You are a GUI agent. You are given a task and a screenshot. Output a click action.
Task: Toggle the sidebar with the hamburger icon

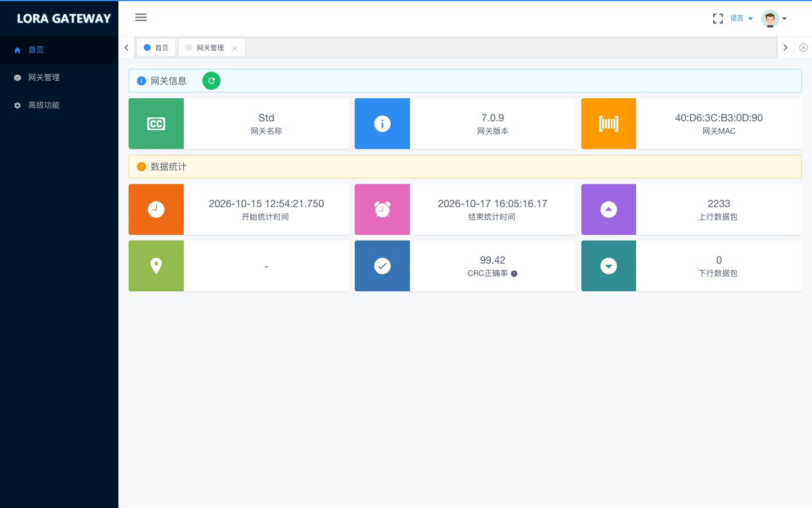pos(141,17)
